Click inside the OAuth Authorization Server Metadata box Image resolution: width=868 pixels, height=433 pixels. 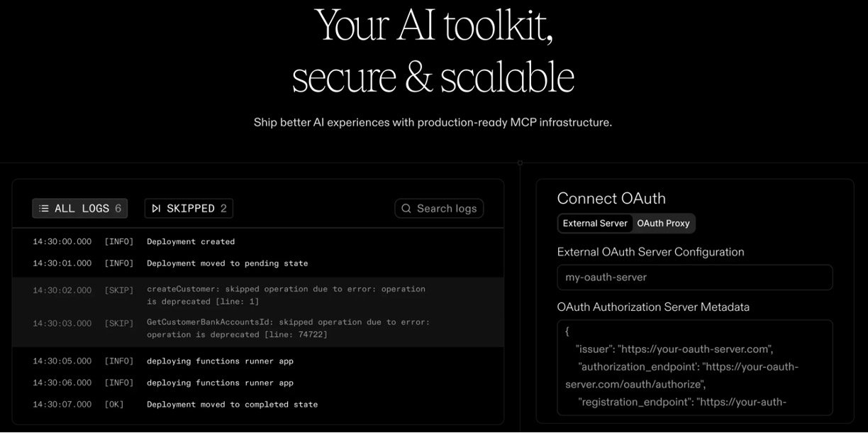(x=694, y=367)
